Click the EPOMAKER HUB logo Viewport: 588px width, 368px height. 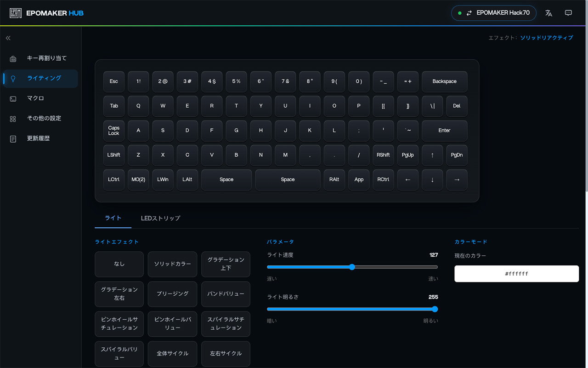tap(47, 13)
